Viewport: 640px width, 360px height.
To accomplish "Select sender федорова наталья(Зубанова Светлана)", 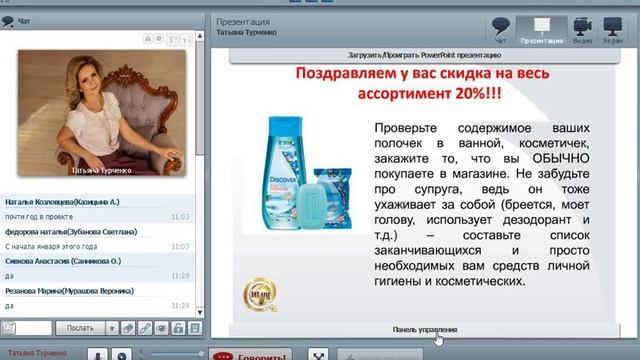I will [71, 232].
